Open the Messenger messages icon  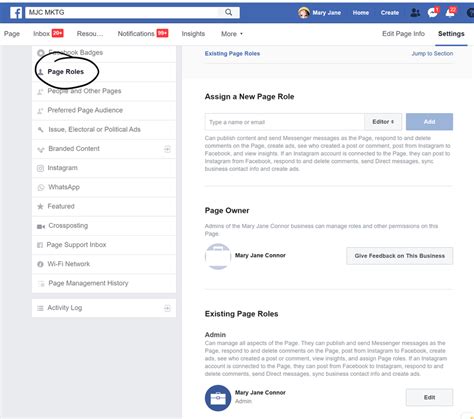(x=433, y=13)
